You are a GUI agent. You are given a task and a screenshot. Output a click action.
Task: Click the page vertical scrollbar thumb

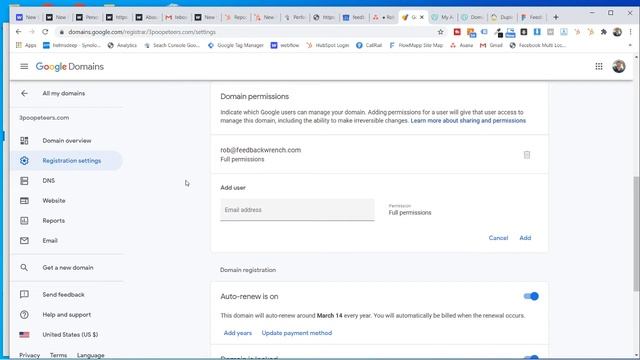coord(636,234)
